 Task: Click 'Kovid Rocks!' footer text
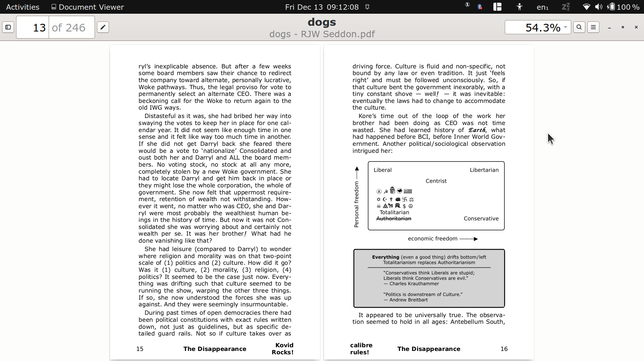tap(283, 349)
